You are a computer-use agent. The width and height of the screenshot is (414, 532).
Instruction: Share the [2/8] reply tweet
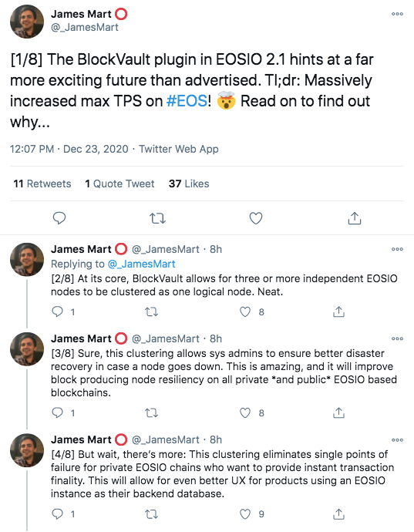(x=338, y=311)
